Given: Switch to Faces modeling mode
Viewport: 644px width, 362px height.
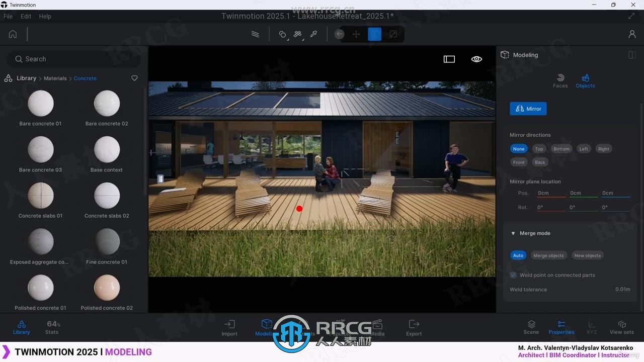Looking at the screenshot, I should click(560, 80).
